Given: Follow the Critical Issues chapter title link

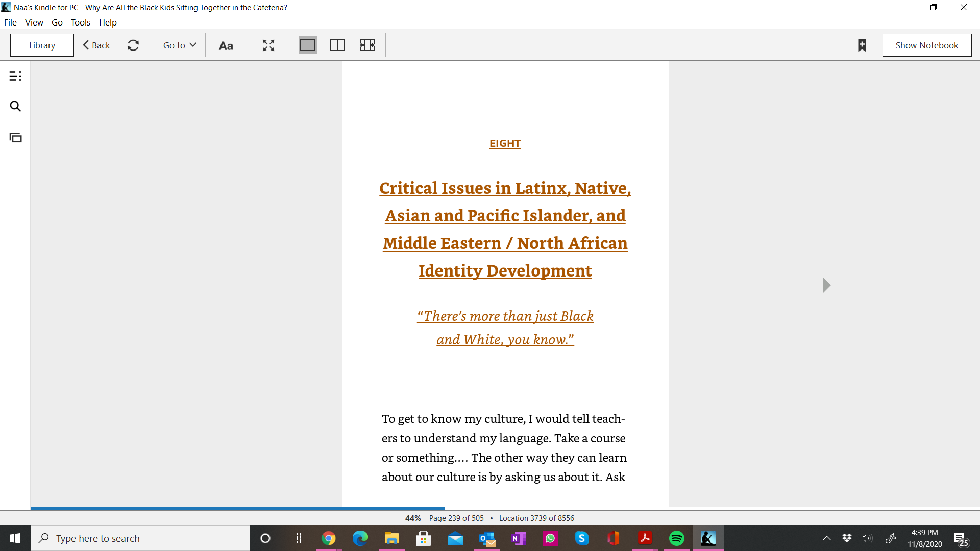Looking at the screenshot, I should click(x=505, y=229).
